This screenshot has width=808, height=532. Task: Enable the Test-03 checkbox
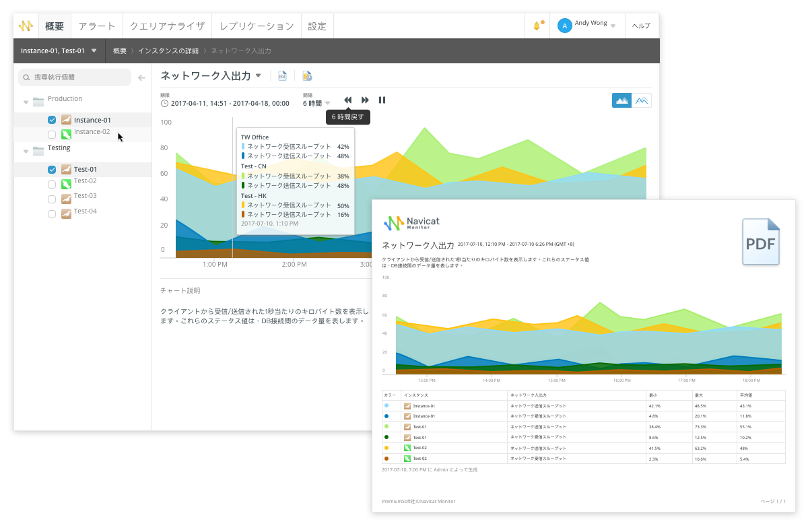pyautogui.click(x=52, y=199)
